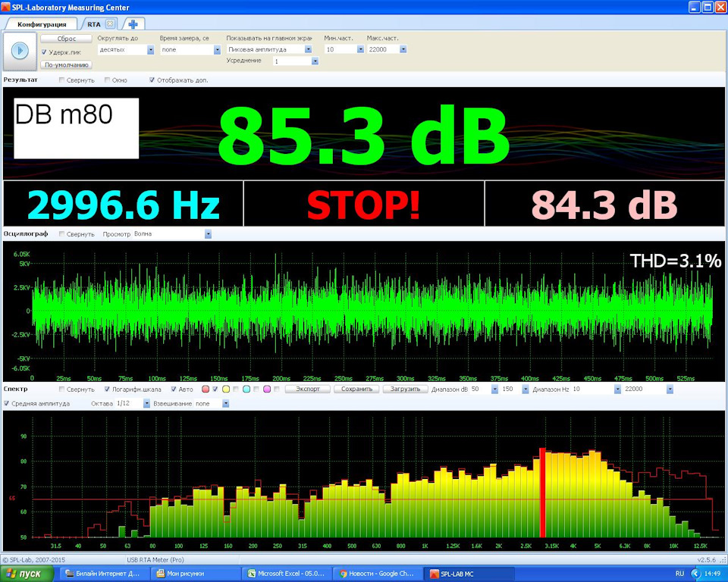Check the checkbox beside the cyan swatch

(x=256, y=389)
